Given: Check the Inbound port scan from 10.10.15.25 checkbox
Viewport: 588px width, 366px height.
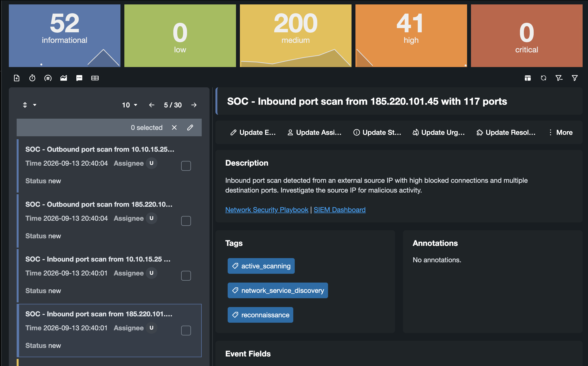Looking at the screenshot, I should (x=186, y=276).
